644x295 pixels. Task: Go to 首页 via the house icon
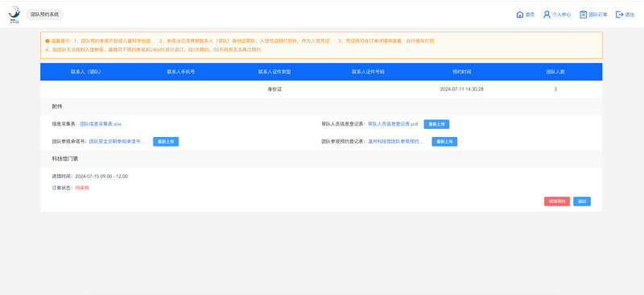[x=519, y=15]
